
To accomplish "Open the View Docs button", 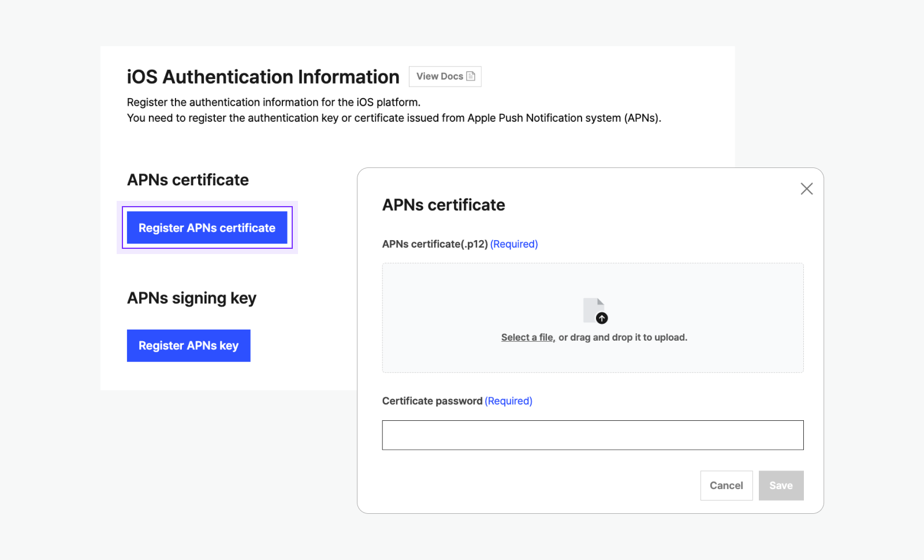I will [x=445, y=76].
